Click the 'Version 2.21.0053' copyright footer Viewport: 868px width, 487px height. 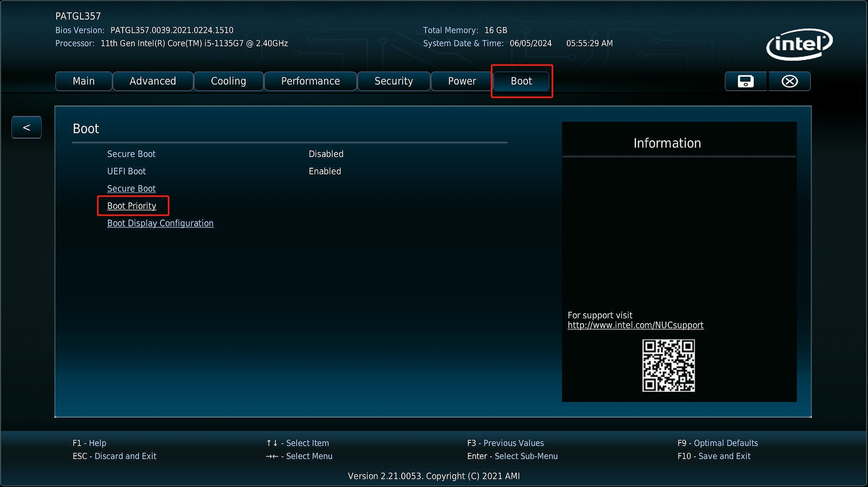434,476
